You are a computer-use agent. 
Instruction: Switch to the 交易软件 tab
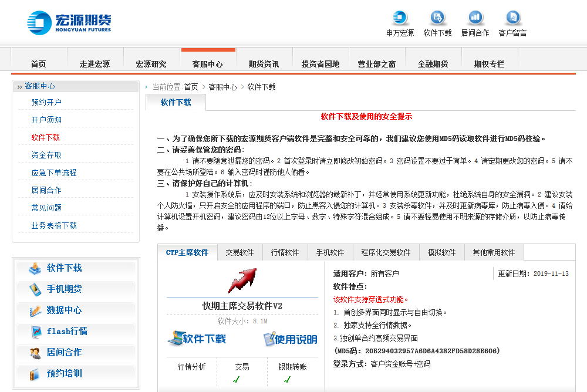click(x=238, y=252)
